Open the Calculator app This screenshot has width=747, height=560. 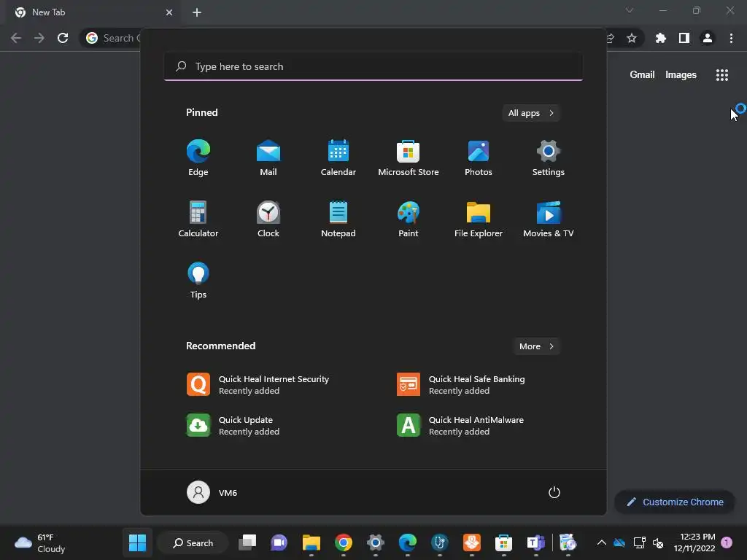click(198, 219)
